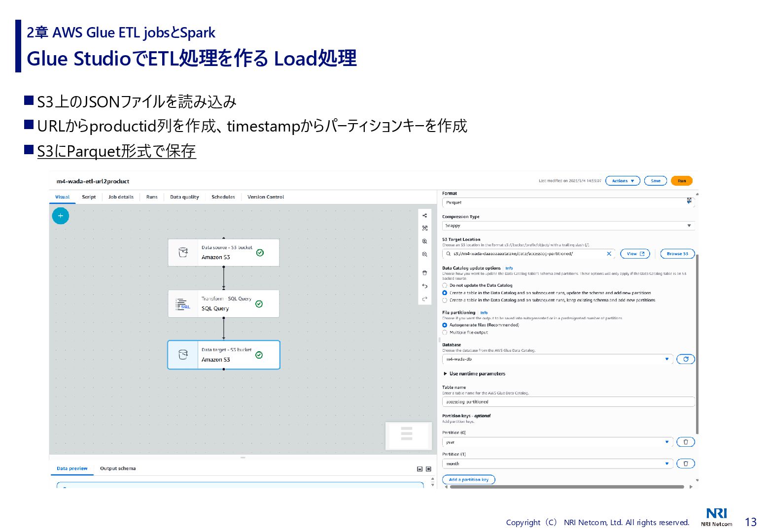Click green check on Data source node
Screen dimensions: 769x532
260,253
